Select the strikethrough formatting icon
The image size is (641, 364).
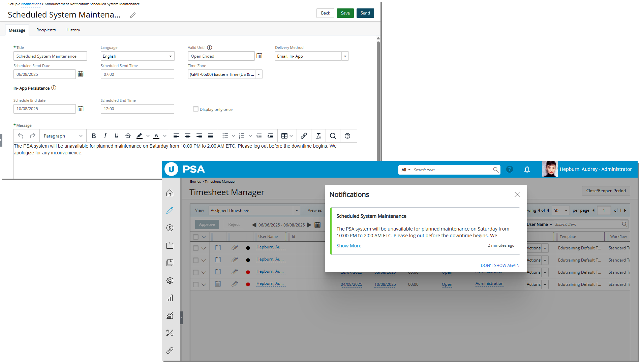(x=128, y=136)
